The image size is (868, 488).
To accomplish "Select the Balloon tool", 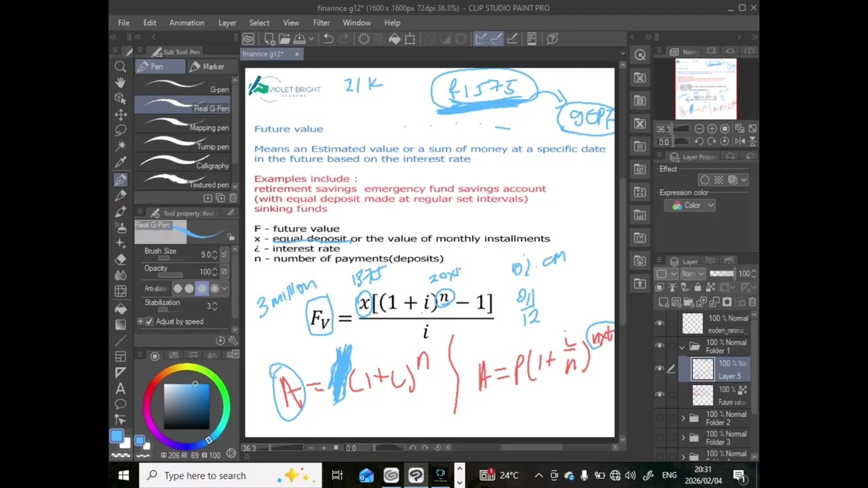I will tap(121, 404).
